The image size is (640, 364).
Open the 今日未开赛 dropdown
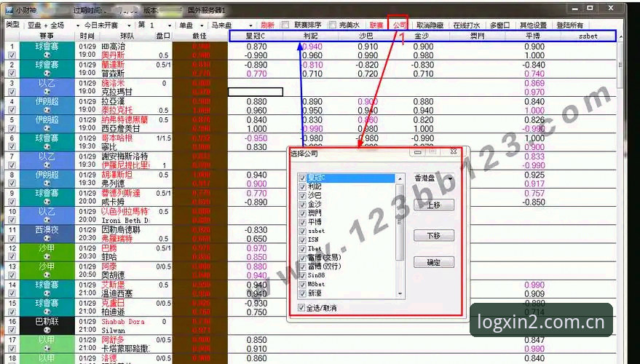pos(129,25)
